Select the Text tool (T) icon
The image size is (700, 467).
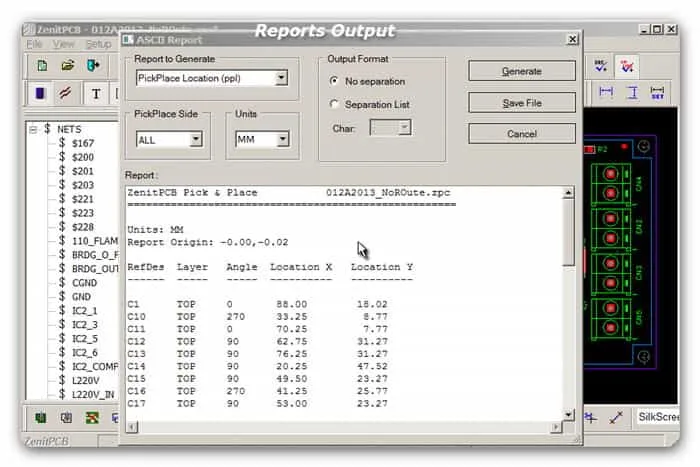[96, 94]
